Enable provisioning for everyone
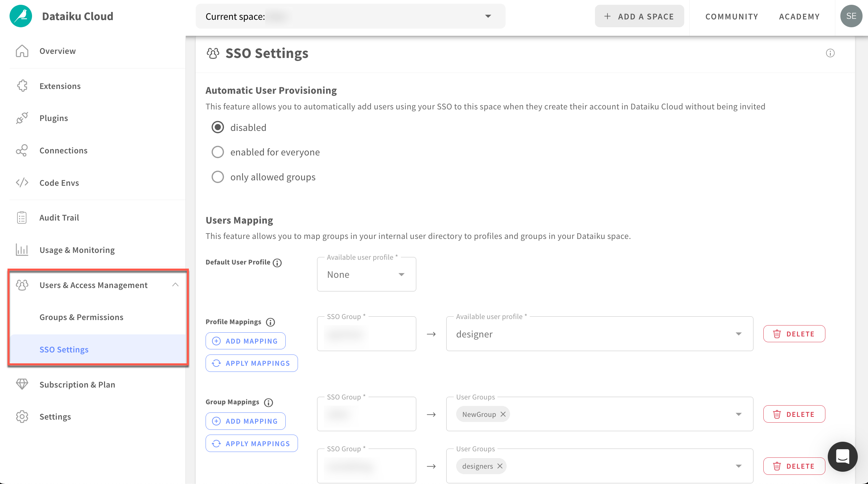 point(218,152)
